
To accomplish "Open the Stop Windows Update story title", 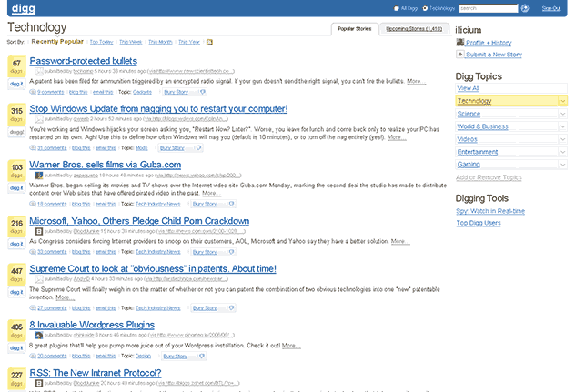I will [x=158, y=109].
